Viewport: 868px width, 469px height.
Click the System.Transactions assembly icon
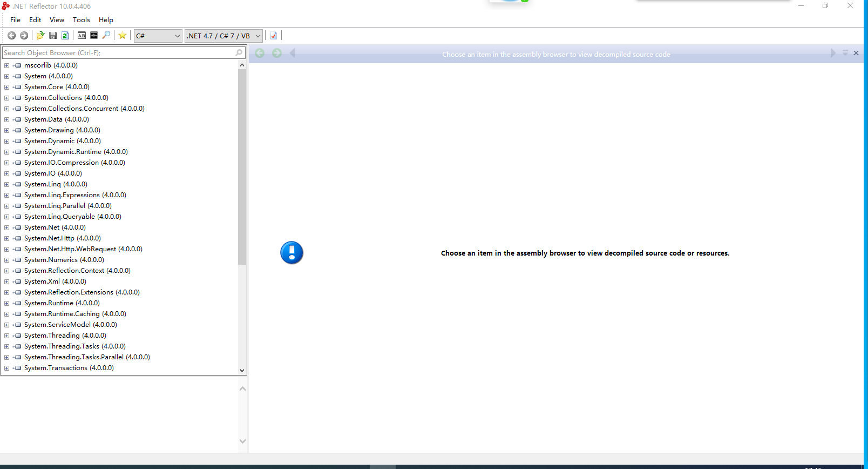pos(18,368)
